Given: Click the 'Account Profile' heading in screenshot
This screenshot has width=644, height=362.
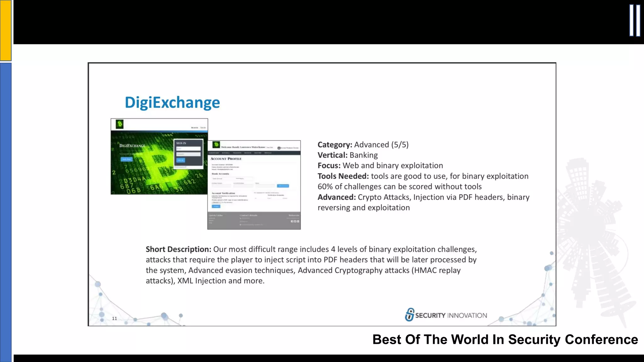Looking at the screenshot, I should tap(226, 159).
